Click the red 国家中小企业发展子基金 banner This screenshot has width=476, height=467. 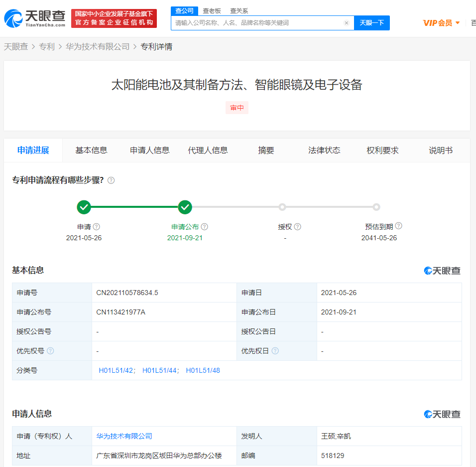coord(114,18)
